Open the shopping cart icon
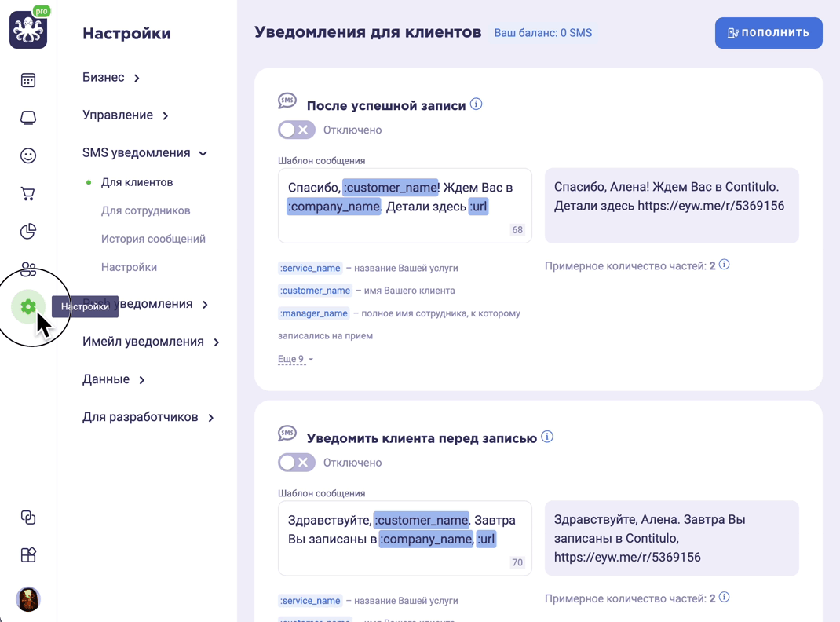 (x=28, y=193)
